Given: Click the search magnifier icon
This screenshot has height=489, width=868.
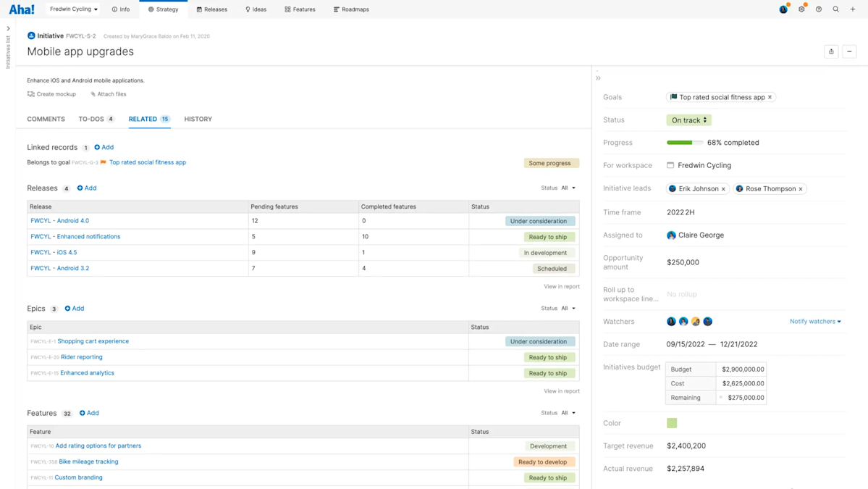Looking at the screenshot, I should (x=836, y=9).
